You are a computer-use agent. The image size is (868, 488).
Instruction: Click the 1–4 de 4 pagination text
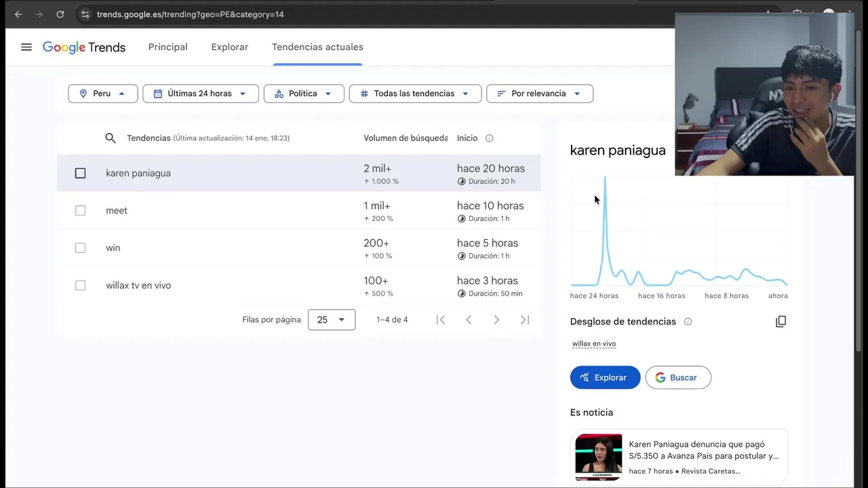[392, 320]
